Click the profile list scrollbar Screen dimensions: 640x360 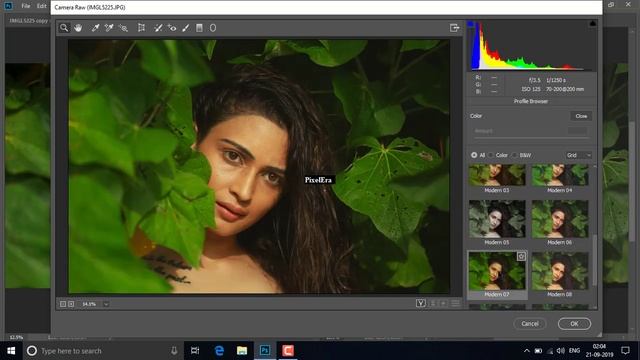(x=594, y=260)
